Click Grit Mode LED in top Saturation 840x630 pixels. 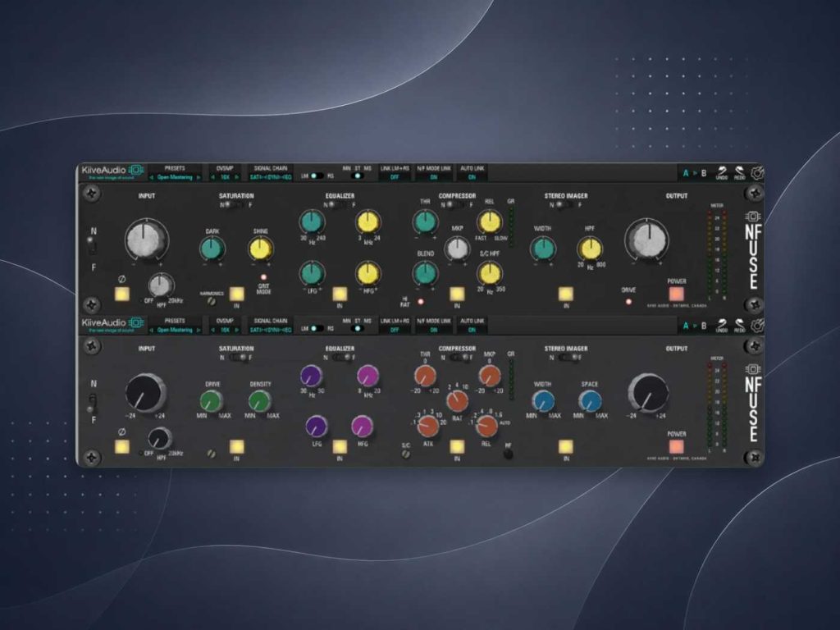(263, 277)
